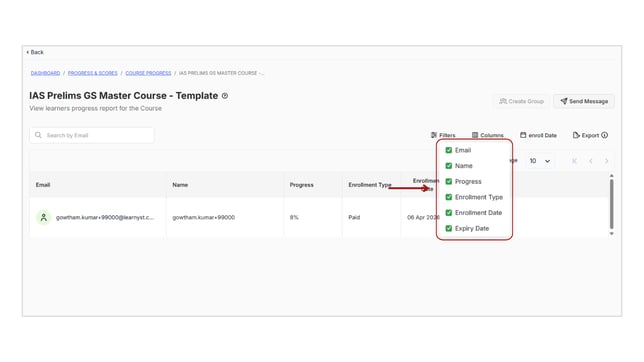Screen dimensions: 644x362
Task: Open the rows per page dropdown showing 10
Action: tap(540, 161)
